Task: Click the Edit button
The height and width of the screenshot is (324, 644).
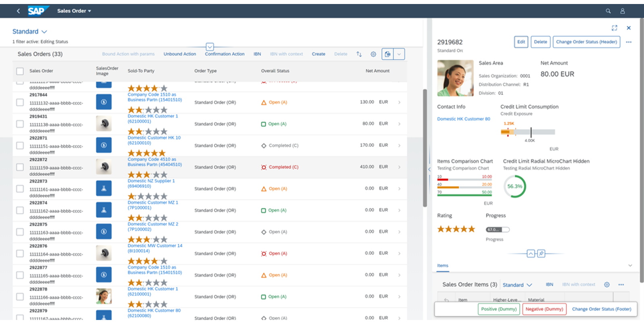Action: [521, 42]
